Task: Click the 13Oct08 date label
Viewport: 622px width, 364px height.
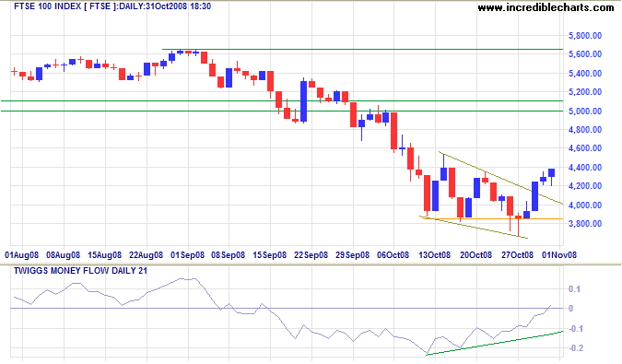Action: [434, 255]
